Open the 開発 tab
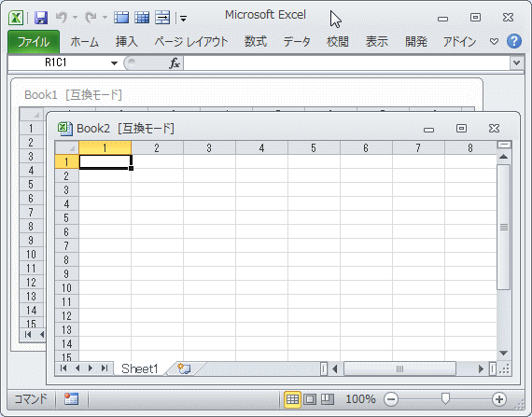532x417 pixels. pyautogui.click(x=416, y=42)
